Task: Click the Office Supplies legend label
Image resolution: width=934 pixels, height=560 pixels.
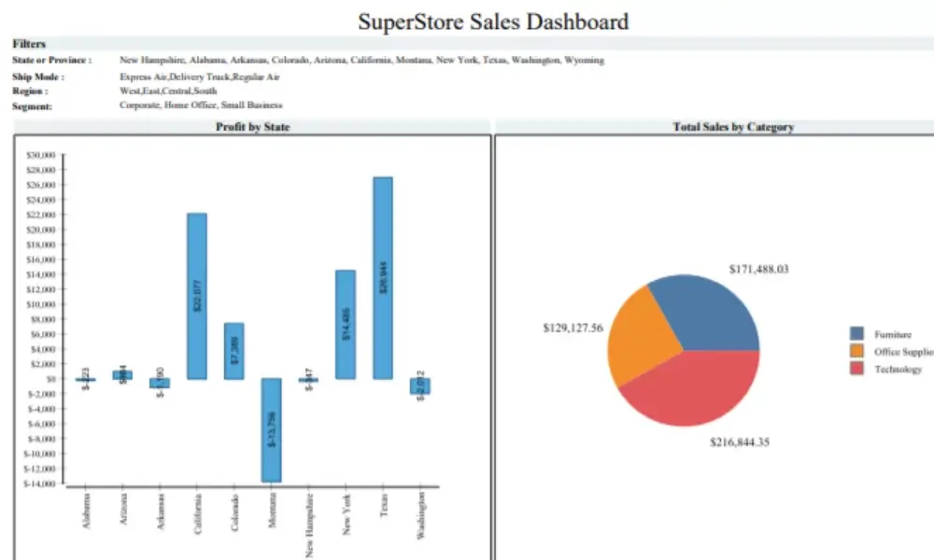Action: click(903, 352)
